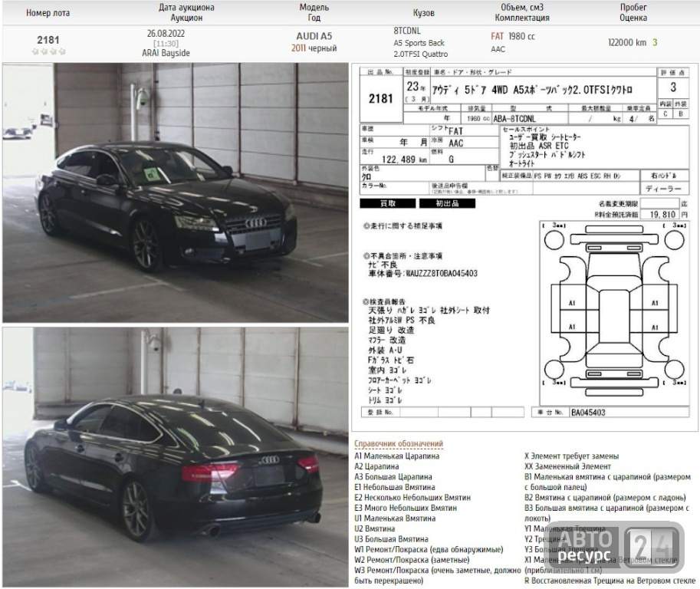Viewport: 700px width, 589px height.
Task: Click the W2 Ремонт/Покраска (заметные) entry
Action: (x=412, y=560)
